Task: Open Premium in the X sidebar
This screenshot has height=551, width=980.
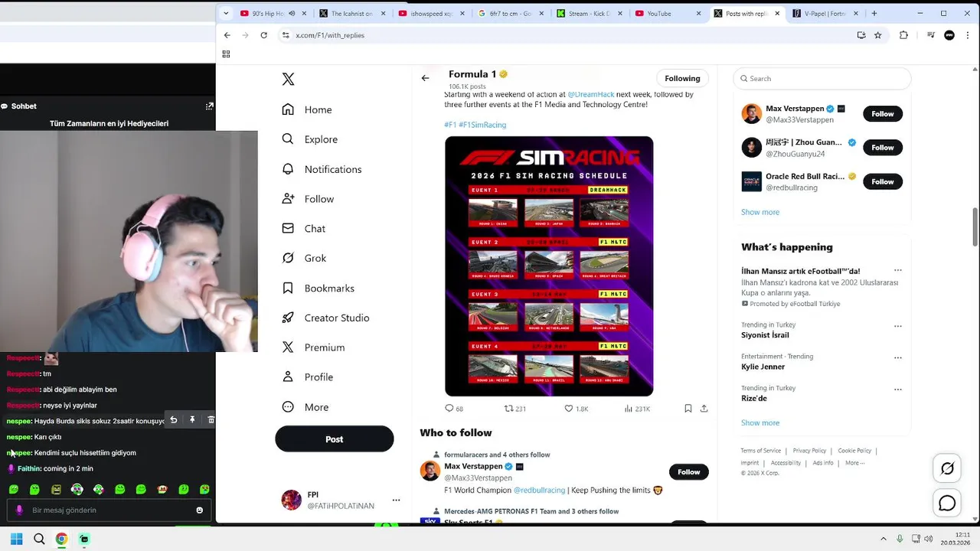Action: tap(313, 347)
